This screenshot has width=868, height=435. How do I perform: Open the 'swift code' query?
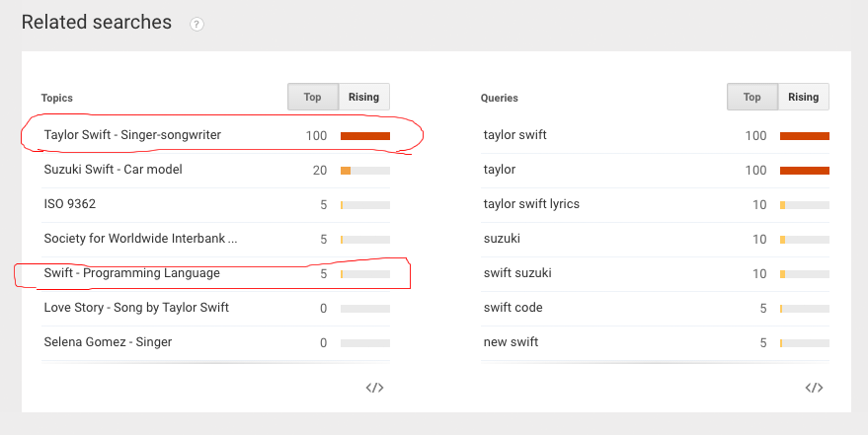coord(513,308)
